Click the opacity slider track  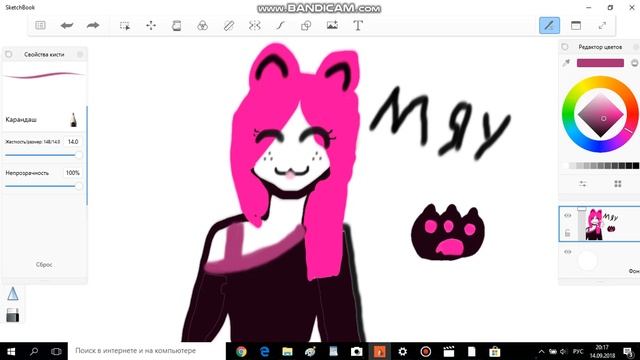pos(42,186)
